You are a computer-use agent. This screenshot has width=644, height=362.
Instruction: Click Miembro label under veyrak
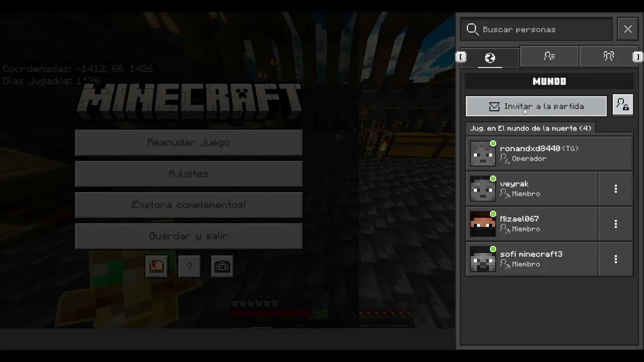click(526, 194)
